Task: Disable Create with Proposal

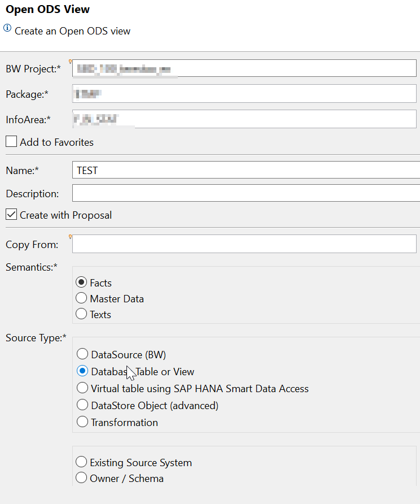Action: pyautogui.click(x=11, y=215)
